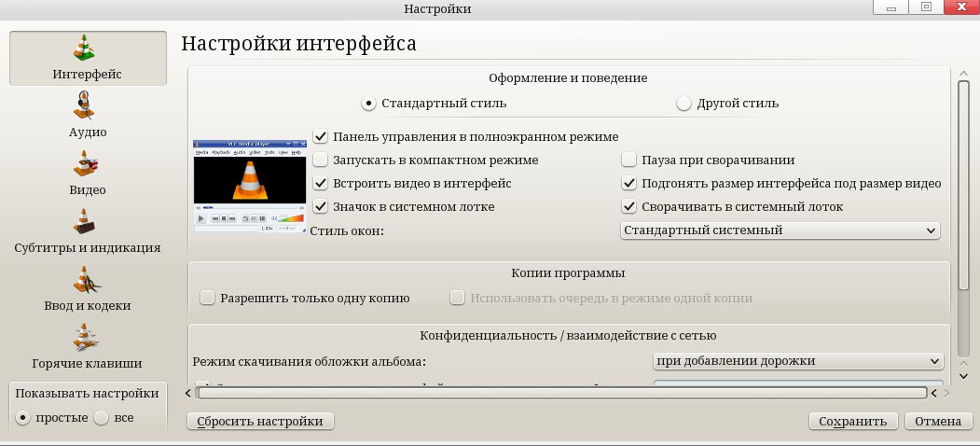
Task: Toggle Значок в системном лотке checkbox
Action: (321, 206)
